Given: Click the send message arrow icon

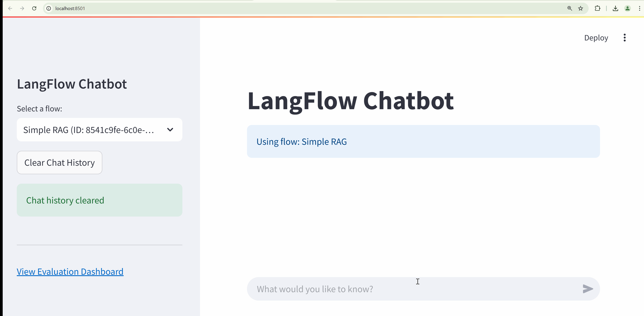Looking at the screenshot, I should tap(587, 289).
